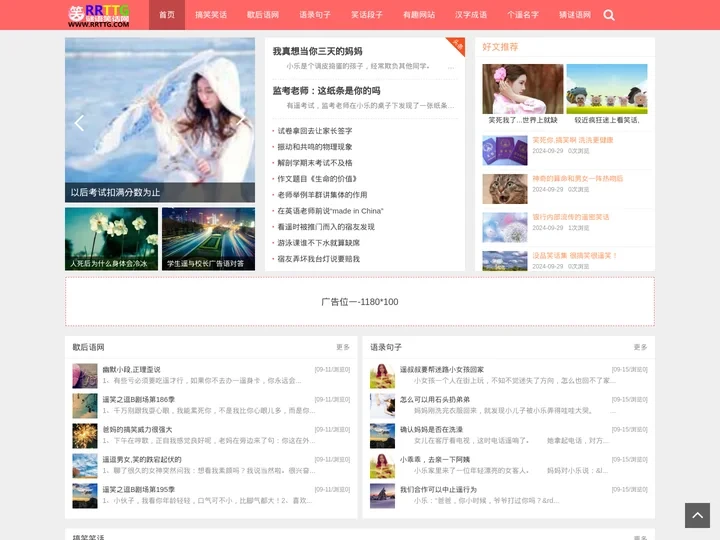
Task: Open the 歇后语网 navigation item
Action: 263,15
